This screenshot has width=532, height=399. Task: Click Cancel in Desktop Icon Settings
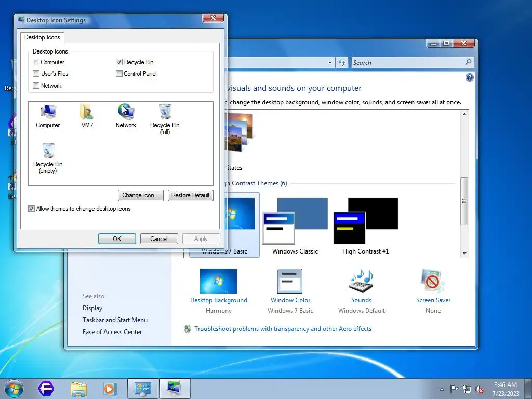coord(159,239)
